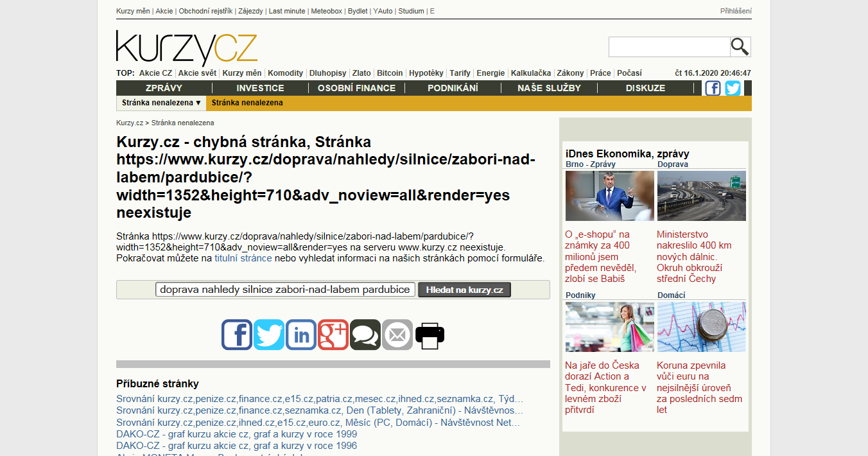This screenshot has height=456, width=868.
Task: Open the PODNIKÁNÍ menu
Action: click(453, 88)
